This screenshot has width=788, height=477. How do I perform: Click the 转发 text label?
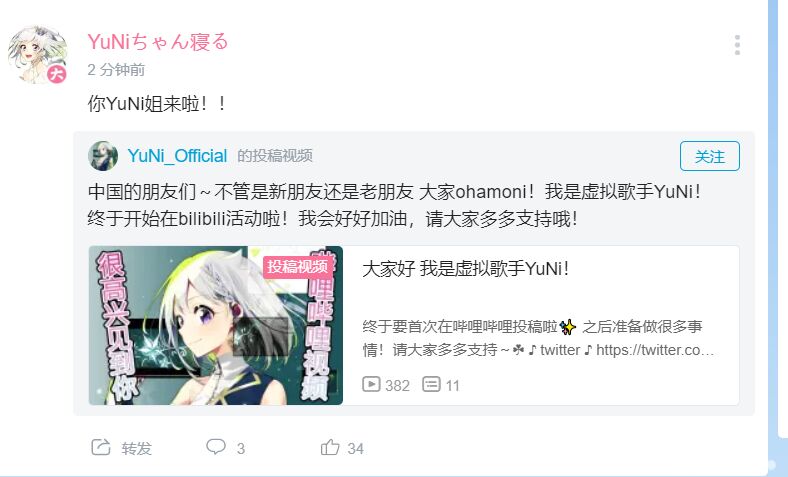tap(136, 448)
